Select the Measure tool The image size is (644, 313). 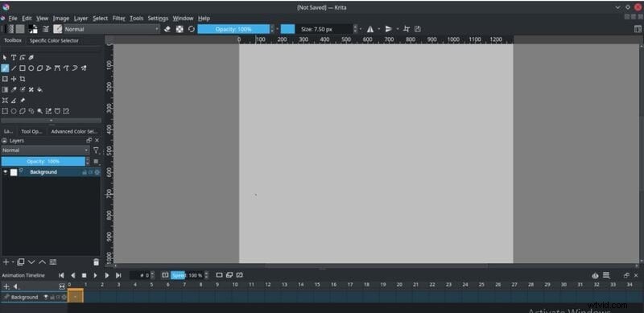(x=14, y=101)
